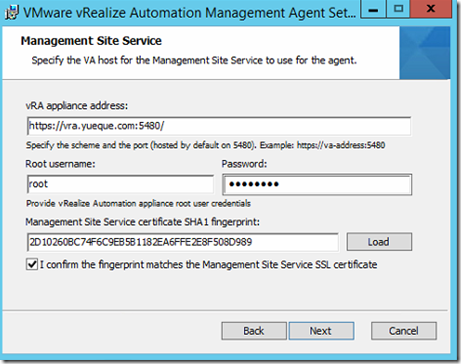Minimize the setup window
The height and width of the screenshot is (364, 461).
(374, 10)
